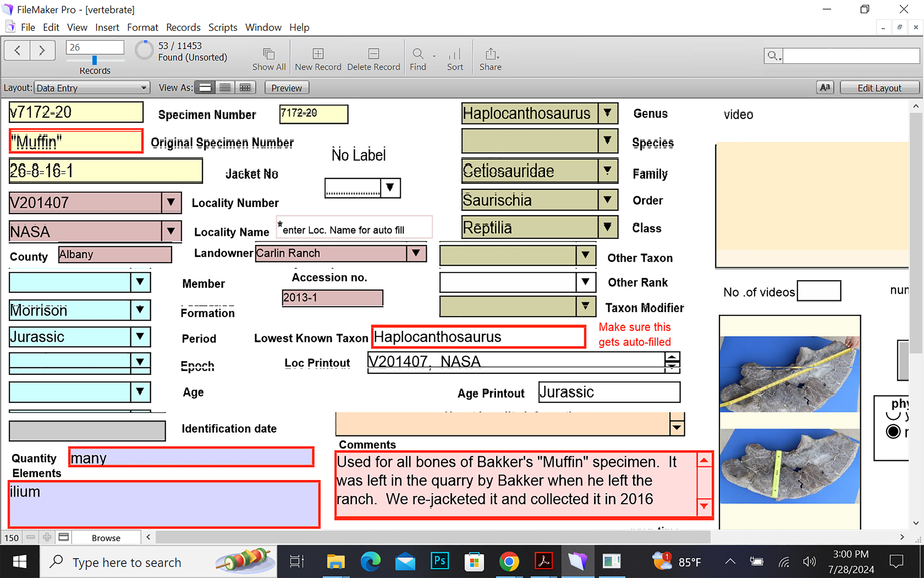This screenshot has height=578, width=924.
Task: Open Formation Morrison dropdown arrow
Action: tap(140, 310)
